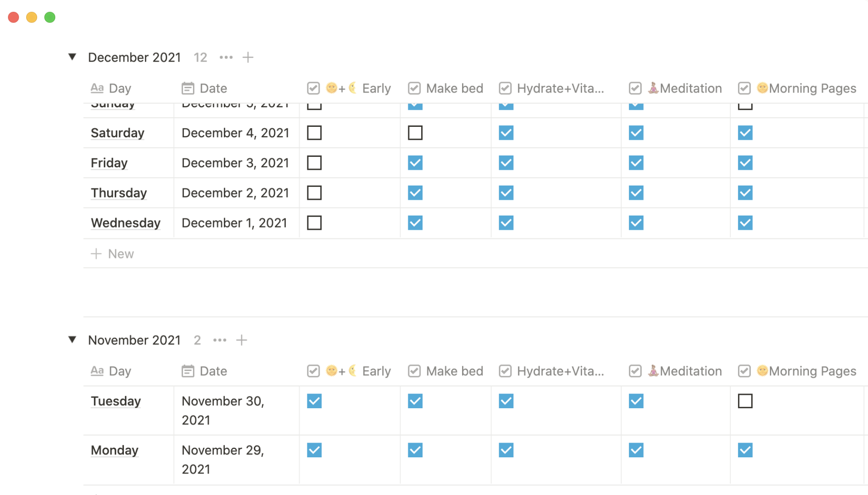Screen dimensions: 868x495
Task: Open the November 2021 options menu
Action: [219, 340]
